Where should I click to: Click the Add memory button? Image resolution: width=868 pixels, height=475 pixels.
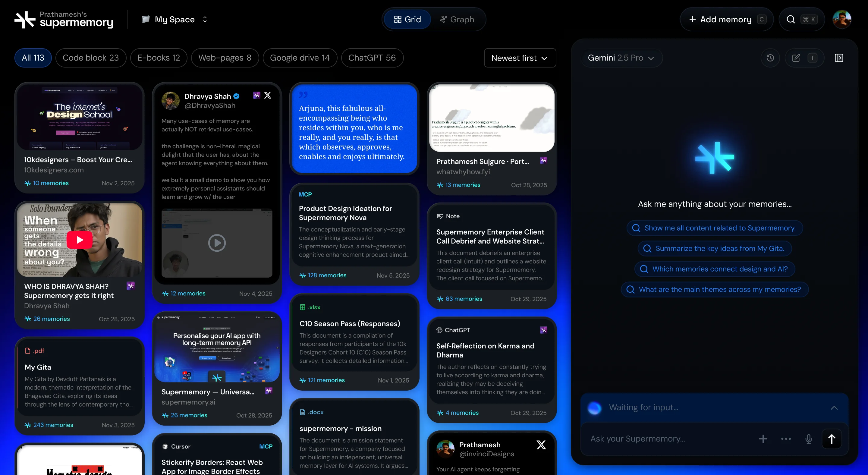pyautogui.click(x=726, y=20)
